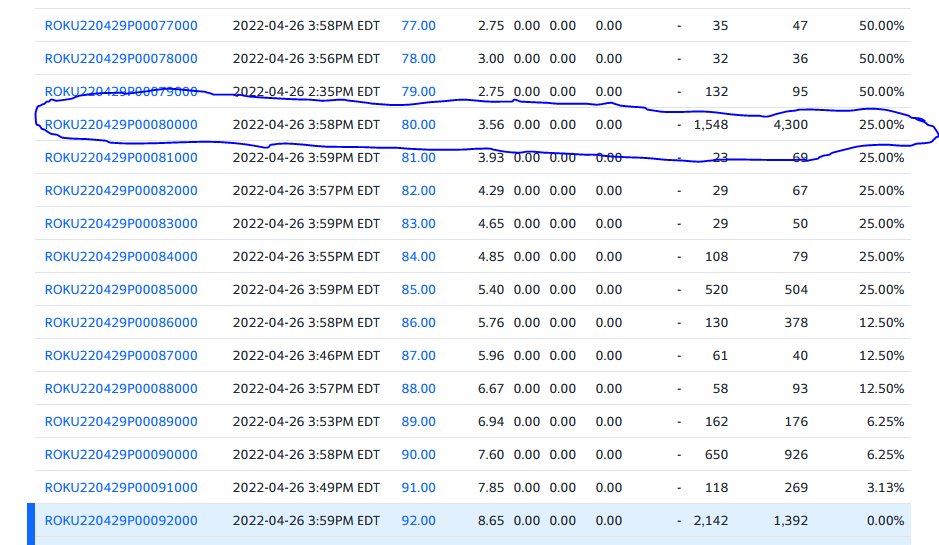Screen dimensions: 939x545
Task: Click the 92.00 strike price link
Action: pos(419,520)
